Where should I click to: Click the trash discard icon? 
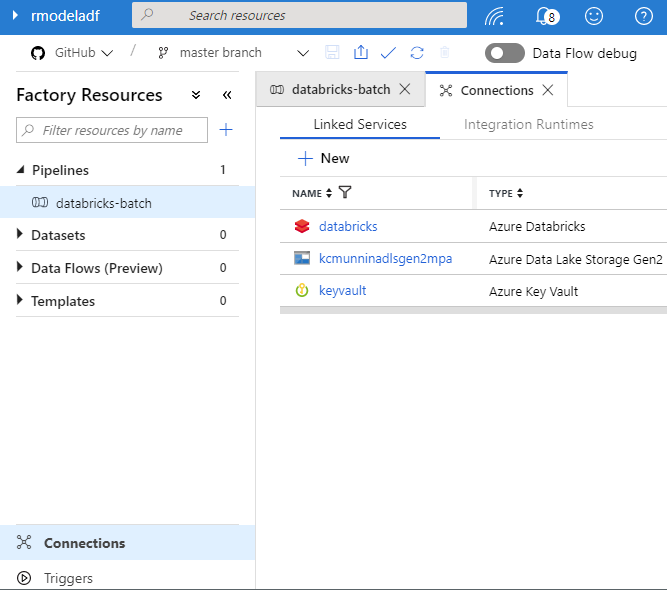(x=445, y=53)
